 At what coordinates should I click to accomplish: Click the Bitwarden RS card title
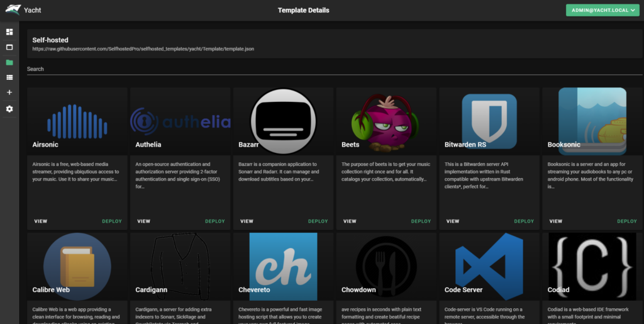point(465,145)
